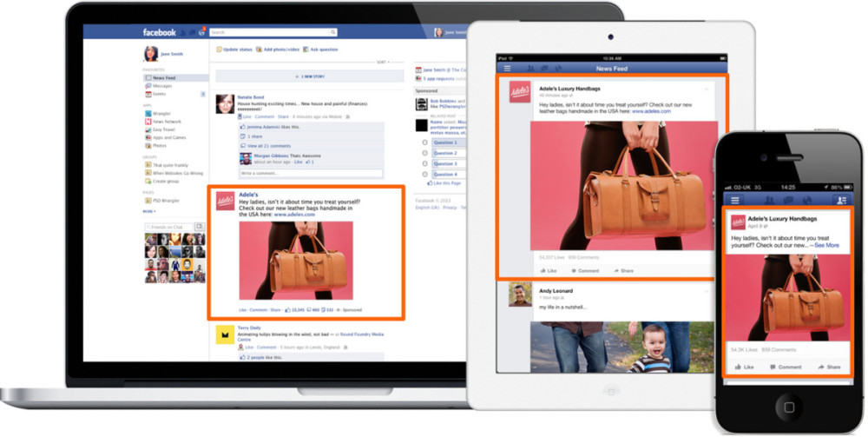Screen dimensions: 868x437
Task: Select the Question 1 radio button
Action: 424,142
